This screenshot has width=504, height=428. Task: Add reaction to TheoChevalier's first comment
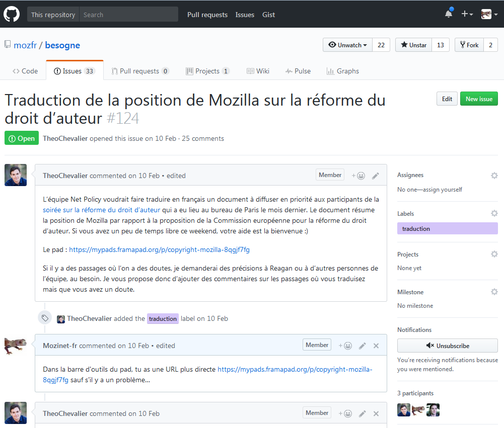point(358,176)
